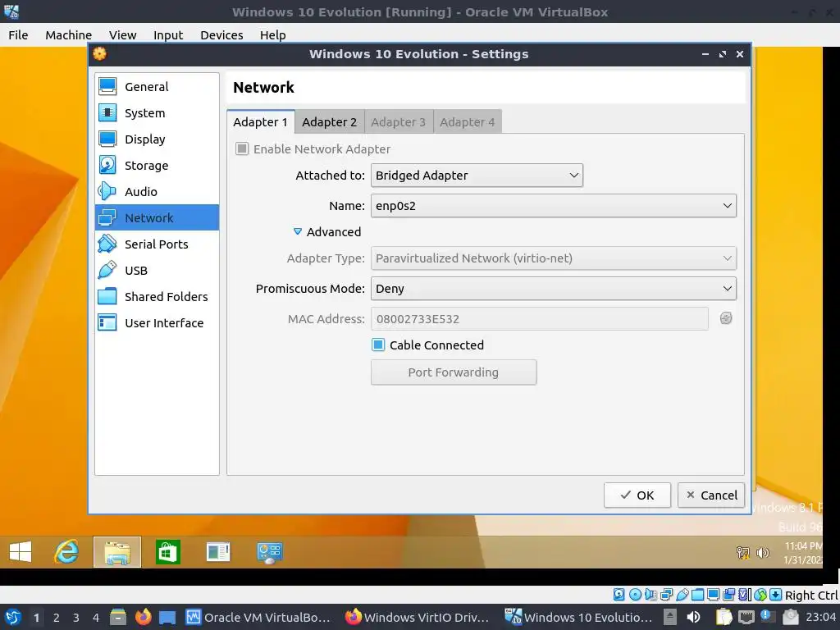Click audio status bar indicator icon
The image size is (840, 630).
[x=651, y=595]
